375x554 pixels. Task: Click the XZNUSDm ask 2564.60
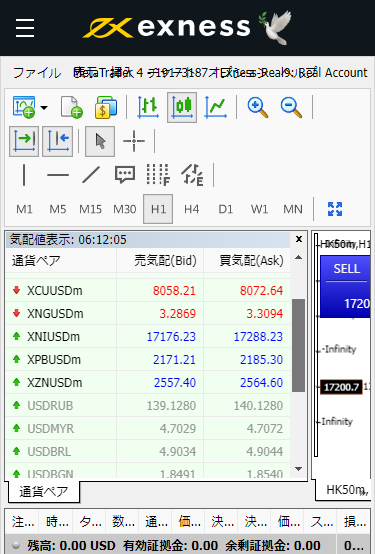click(x=262, y=382)
